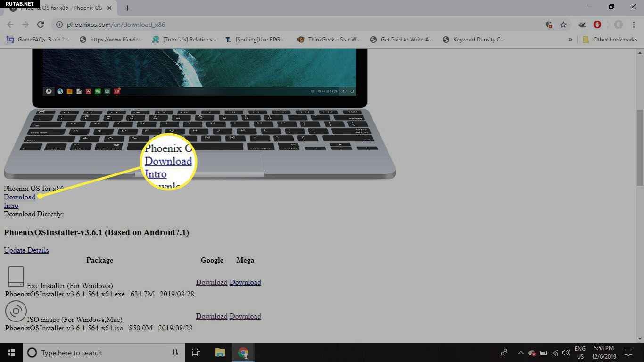The image size is (644, 362).
Task: Bookmark this page with the star icon
Action: click(563, 25)
